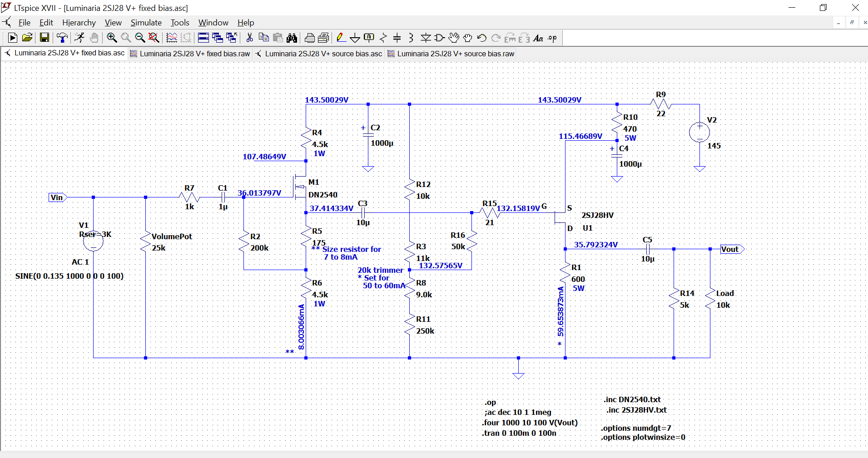Switch to source bias.asc tab
868x458 pixels.
(x=319, y=54)
